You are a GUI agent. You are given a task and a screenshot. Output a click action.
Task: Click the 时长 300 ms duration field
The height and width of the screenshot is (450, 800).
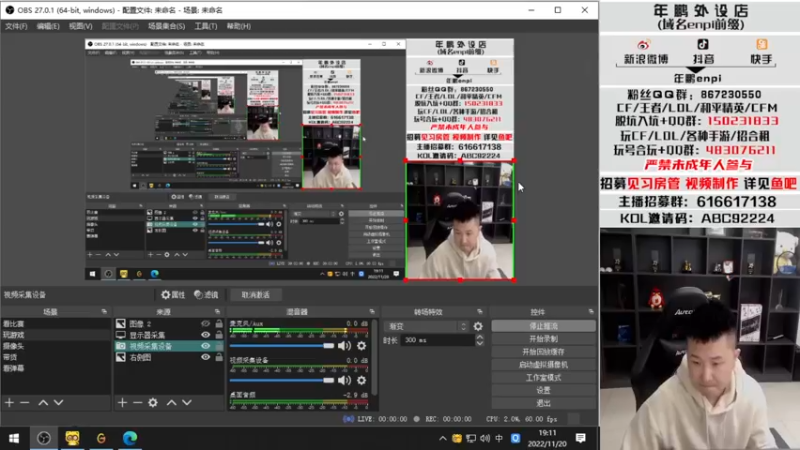tap(438, 340)
